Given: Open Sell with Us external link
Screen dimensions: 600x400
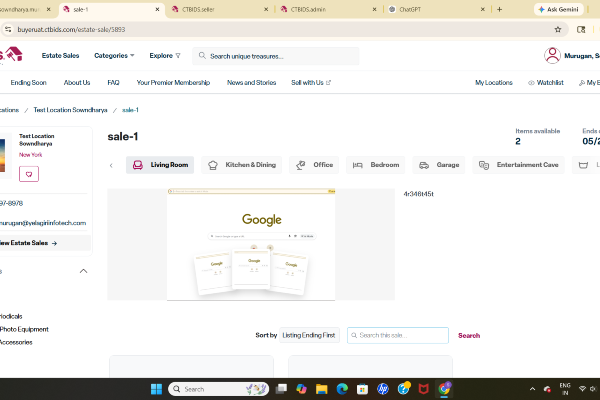Looking at the screenshot, I should point(311,83).
